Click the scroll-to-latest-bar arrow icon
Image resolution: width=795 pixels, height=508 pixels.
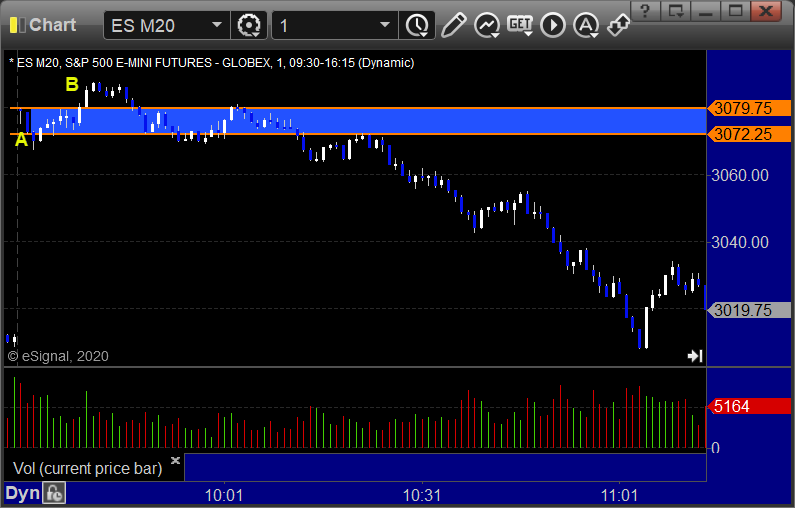(695, 356)
